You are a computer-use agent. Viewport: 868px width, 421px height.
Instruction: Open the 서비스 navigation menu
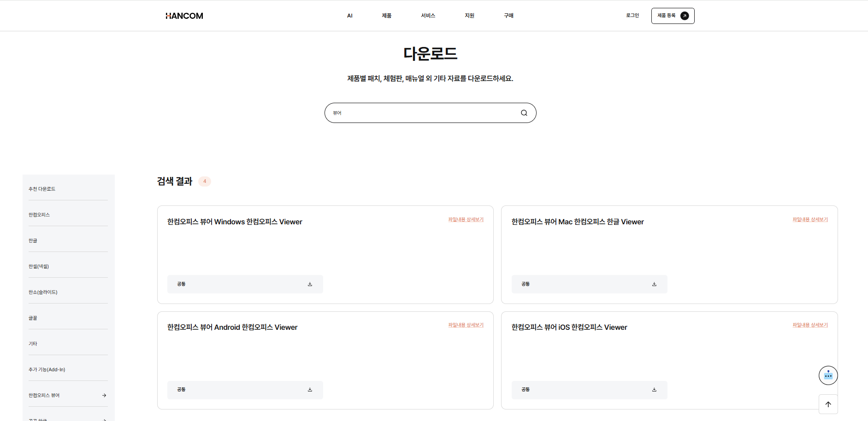coord(428,16)
